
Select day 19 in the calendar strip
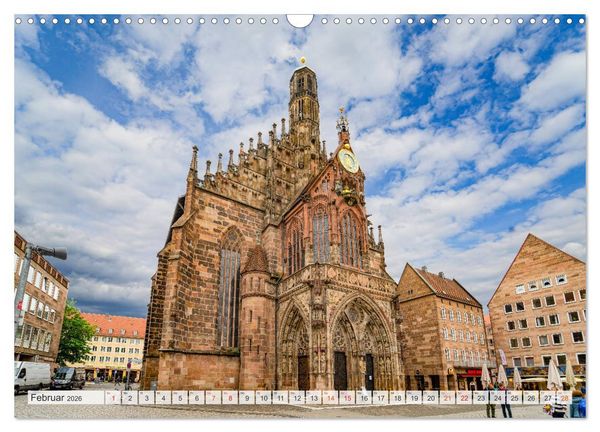(x=414, y=398)
